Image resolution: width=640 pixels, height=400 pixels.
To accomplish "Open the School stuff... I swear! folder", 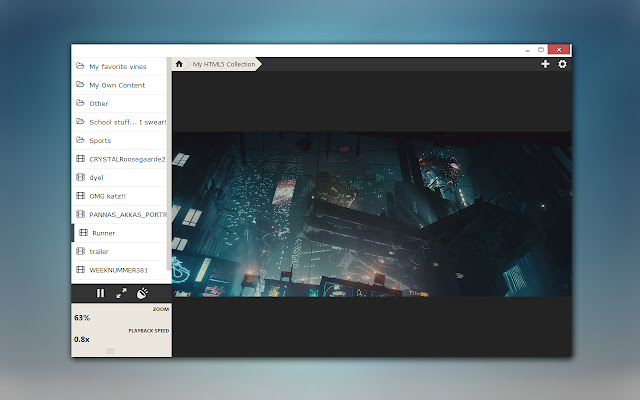I will pyautogui.click(x=119, y=122).
